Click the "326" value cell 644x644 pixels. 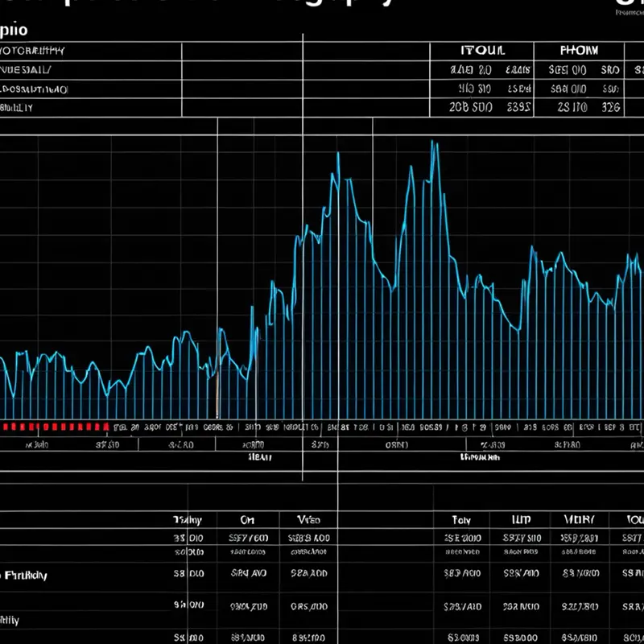610,108
